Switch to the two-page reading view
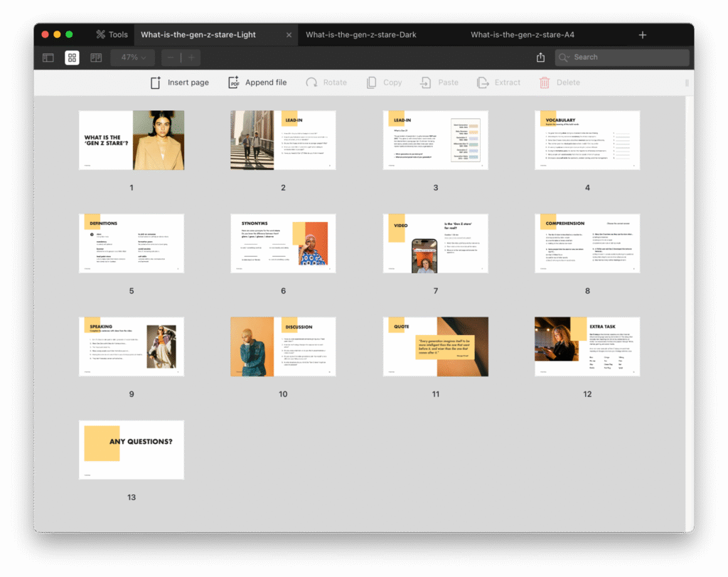 (96, 58)
